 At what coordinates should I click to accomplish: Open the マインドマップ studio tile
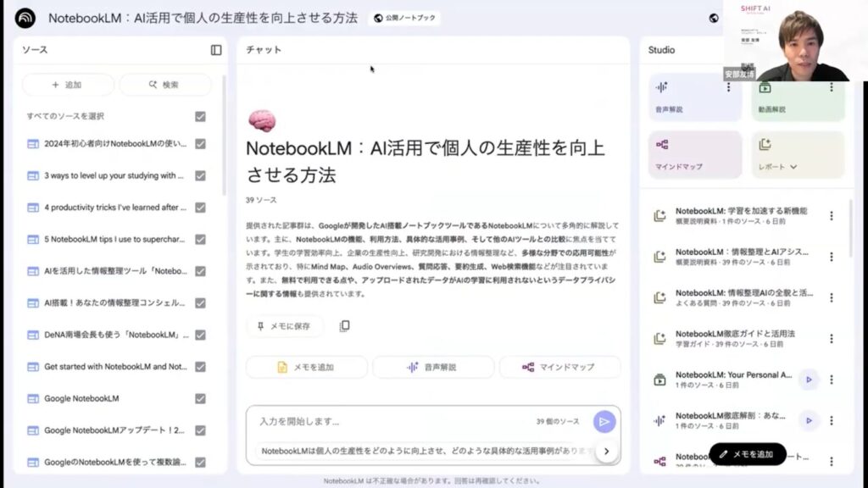695,154
